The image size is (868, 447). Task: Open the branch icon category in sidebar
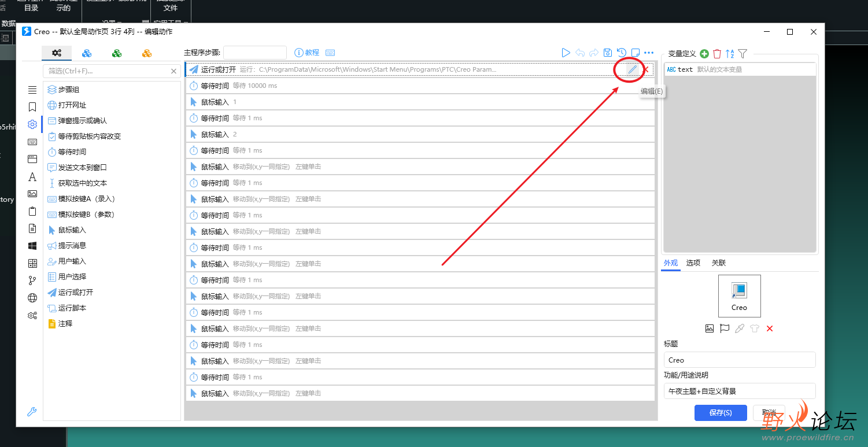[32, 280]
